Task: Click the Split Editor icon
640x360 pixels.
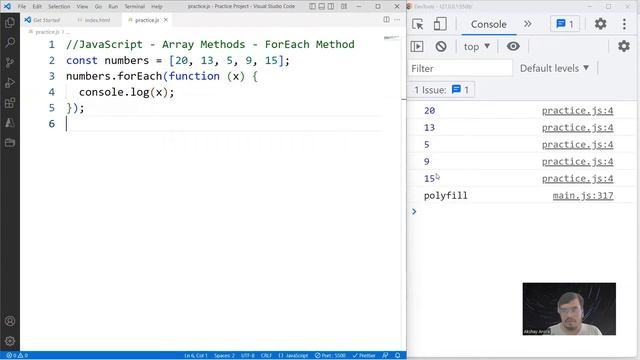Action: point(386,20)
